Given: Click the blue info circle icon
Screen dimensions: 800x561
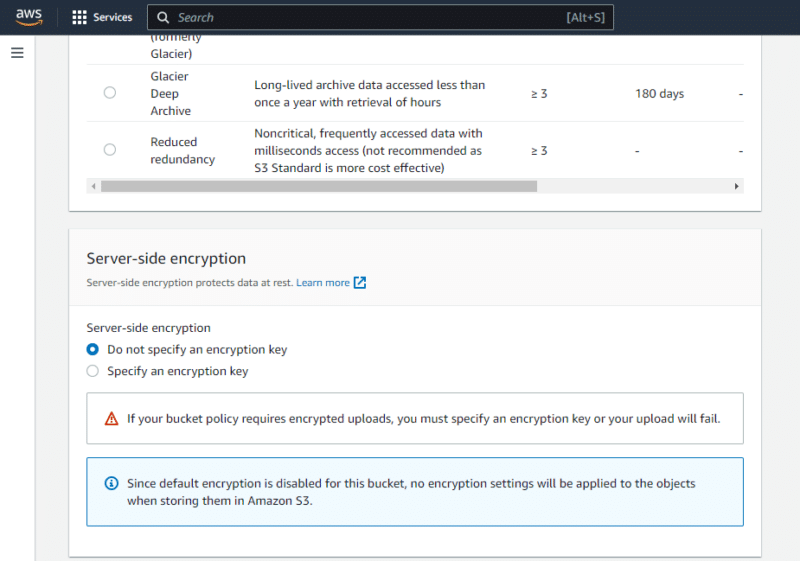Looking at the screenshot, I should coord(112,484).
